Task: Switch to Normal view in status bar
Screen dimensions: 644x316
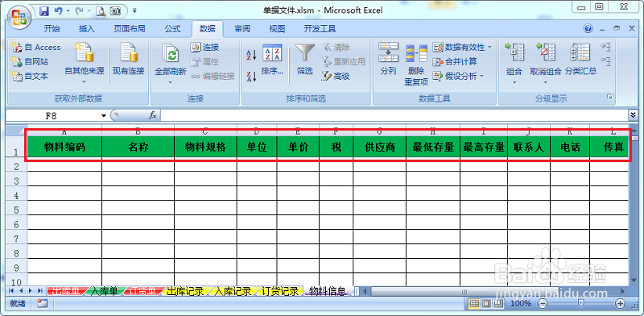Action: [474, 304]
